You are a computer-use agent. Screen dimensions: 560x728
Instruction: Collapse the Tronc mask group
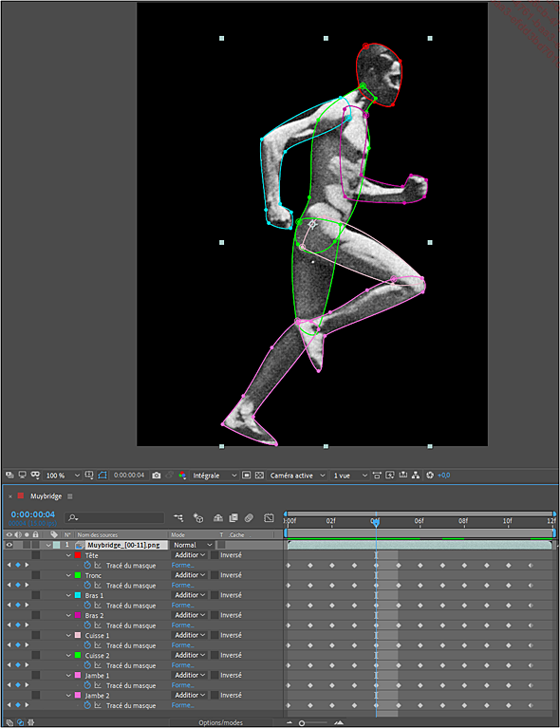click(x=68, y=575)
